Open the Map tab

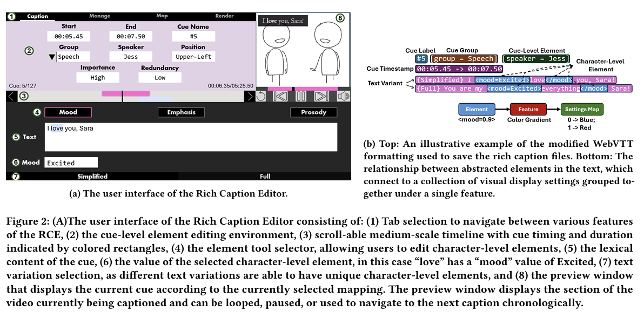point(162,16)
